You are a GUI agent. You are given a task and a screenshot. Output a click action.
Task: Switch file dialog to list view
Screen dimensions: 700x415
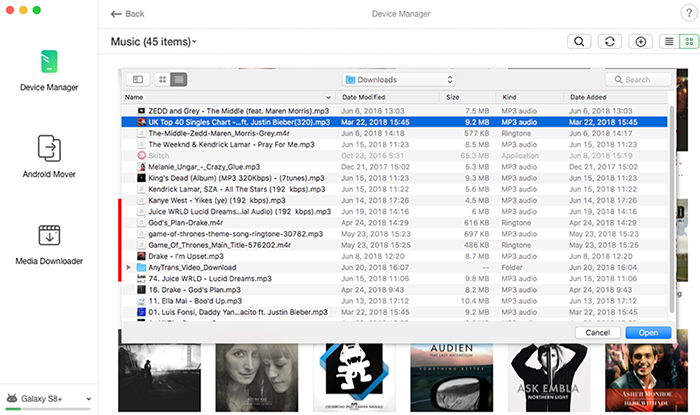point(179,79)
